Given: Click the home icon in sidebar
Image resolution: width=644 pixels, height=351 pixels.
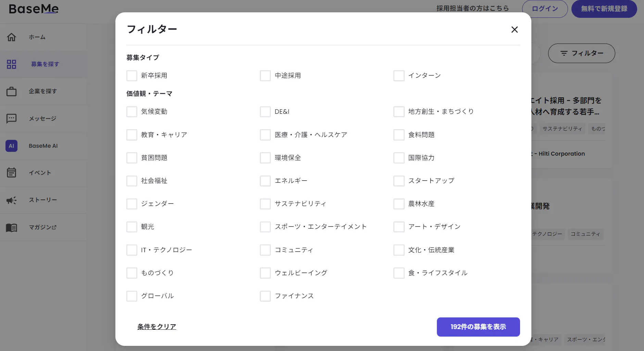Looking at the screenshot, I should click(x=12, y=37).
